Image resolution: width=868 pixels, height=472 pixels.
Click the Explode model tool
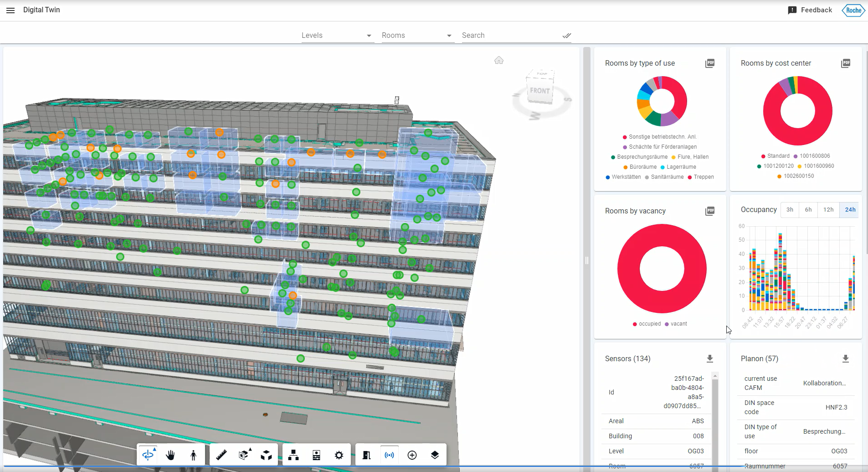[267, 455]
